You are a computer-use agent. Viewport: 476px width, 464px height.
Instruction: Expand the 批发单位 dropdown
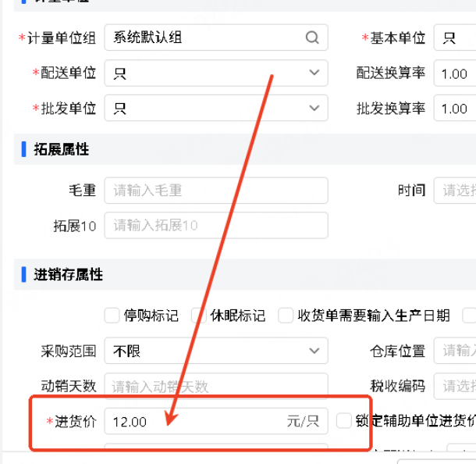pos(314,109)
